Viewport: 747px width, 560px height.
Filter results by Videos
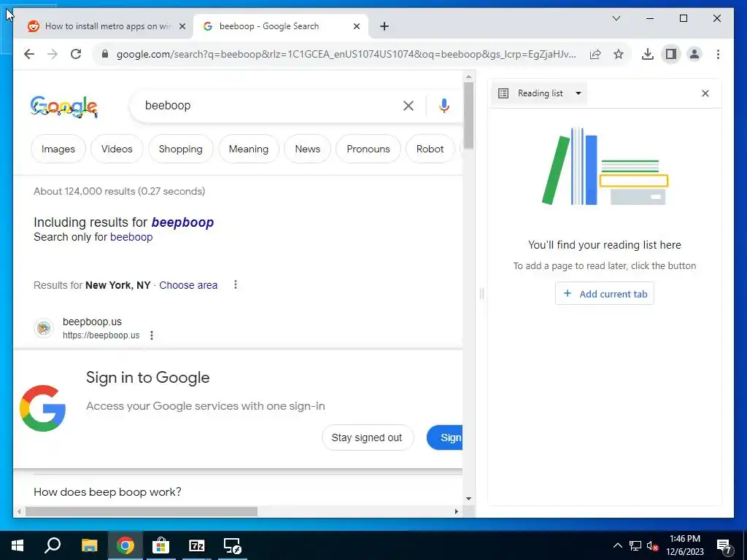click(117, 149)
